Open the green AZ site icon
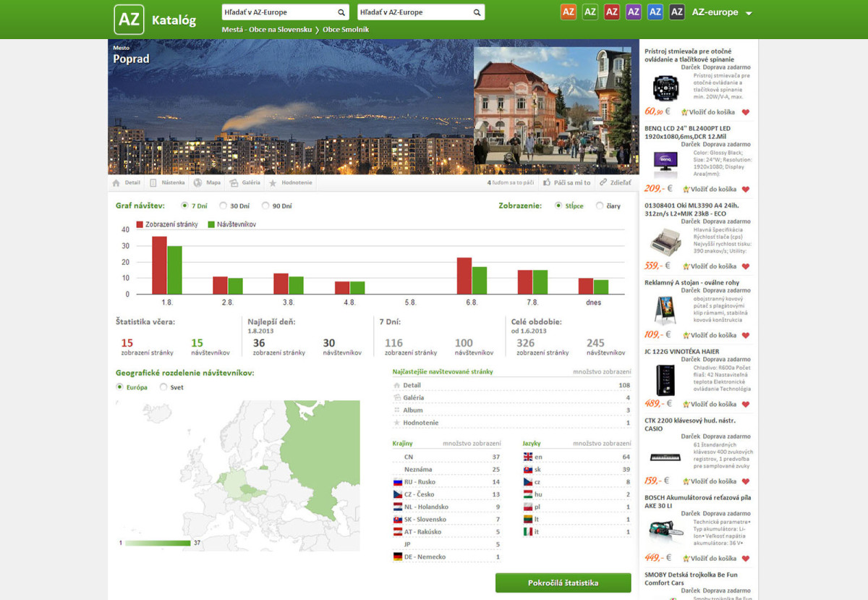 [x=590, y=12]
